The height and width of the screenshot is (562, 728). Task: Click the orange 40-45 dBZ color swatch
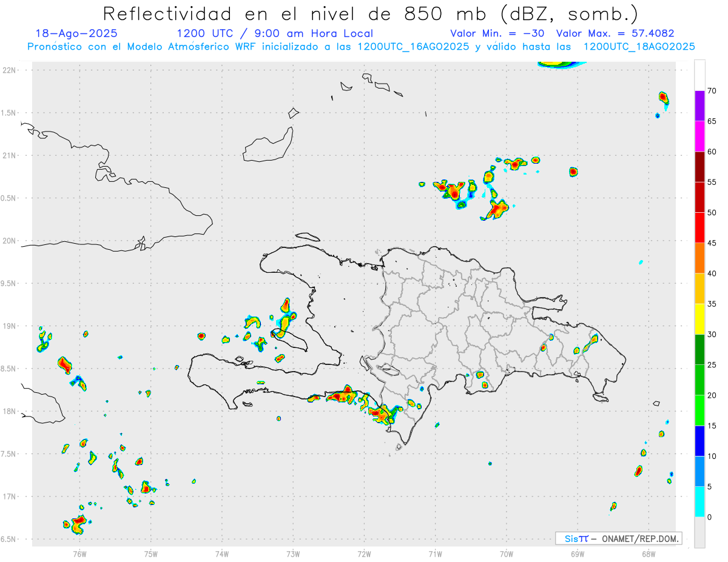tap(699, 258)
